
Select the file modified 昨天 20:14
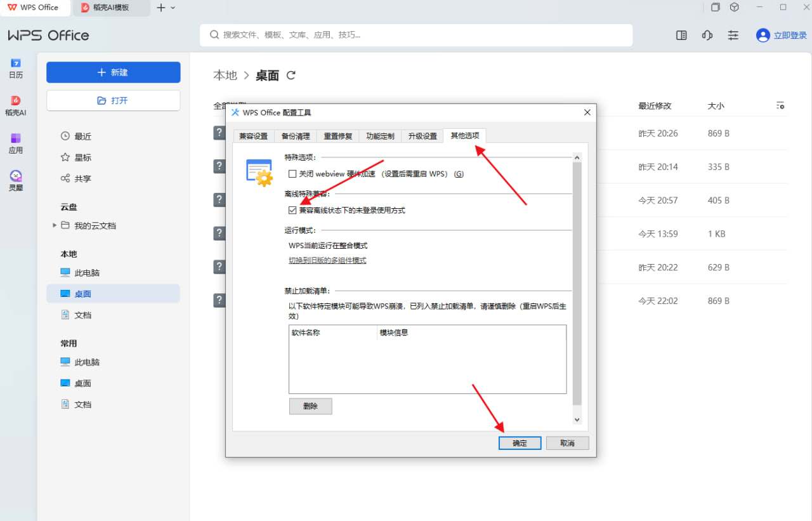pos(501,167)
